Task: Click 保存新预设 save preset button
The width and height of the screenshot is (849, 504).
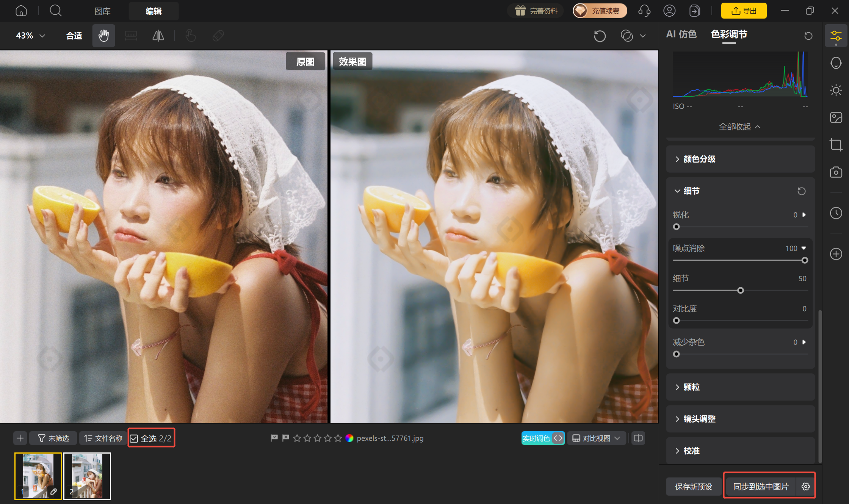Action: 694,487
